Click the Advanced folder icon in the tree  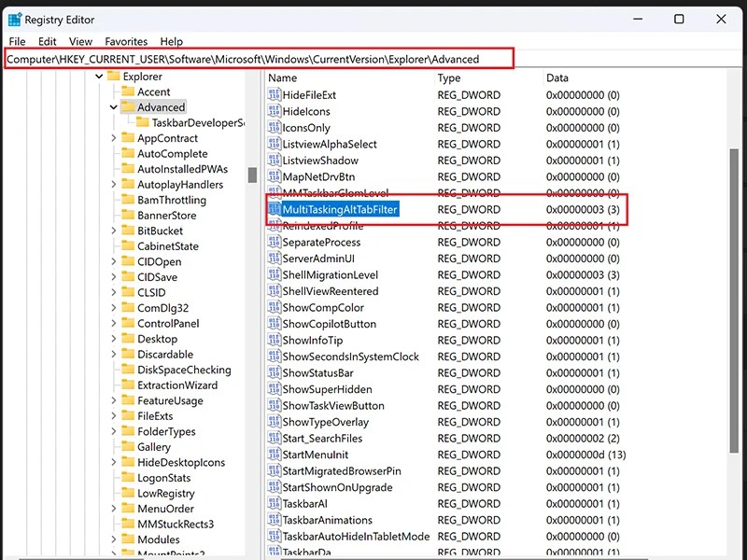(x=128, y=106)
